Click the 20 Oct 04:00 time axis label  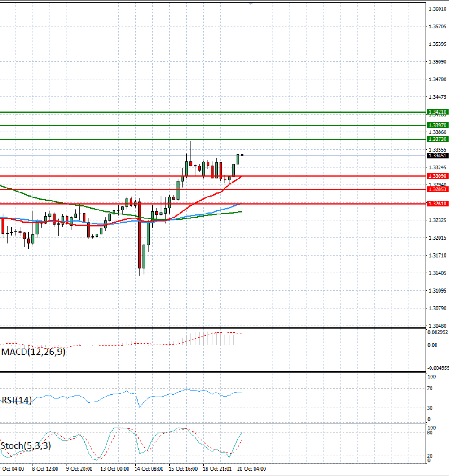pyautogui.click(x=251, y=469)
